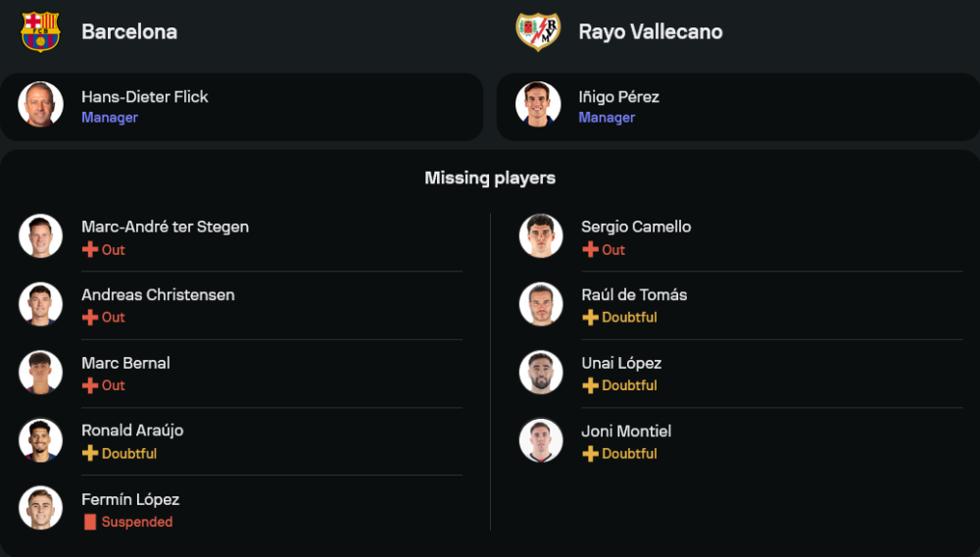Image resolution: width=980 pixels, height=557 pixels.
Task: Click Sergio Camello's red injury cross icon
Action: tap(590, 250)
